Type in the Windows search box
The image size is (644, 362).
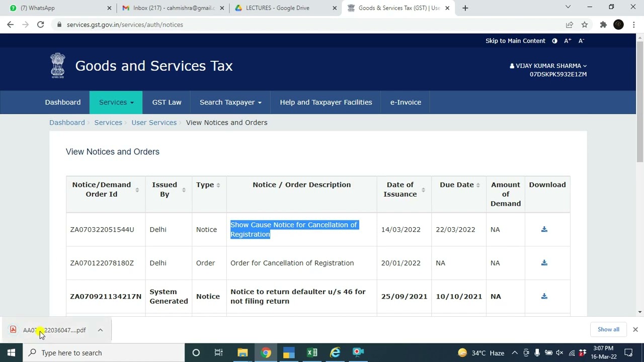coord(103,353)
